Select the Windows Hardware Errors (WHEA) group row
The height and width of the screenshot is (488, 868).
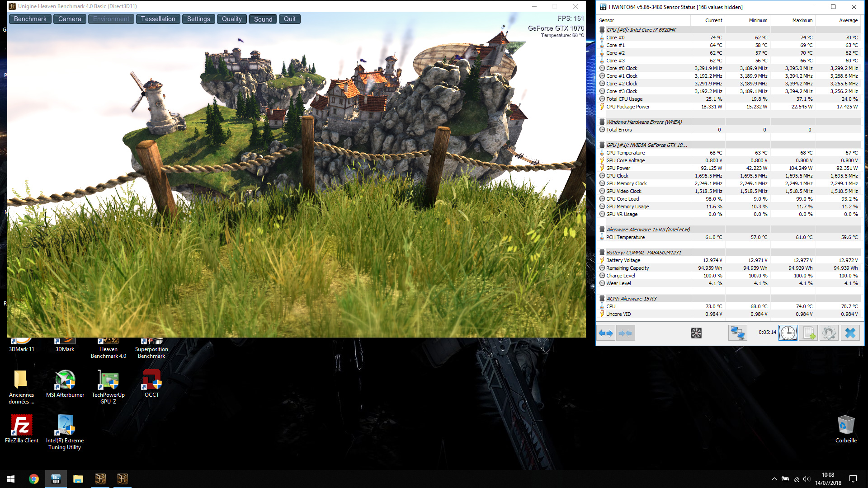[729, 122]
